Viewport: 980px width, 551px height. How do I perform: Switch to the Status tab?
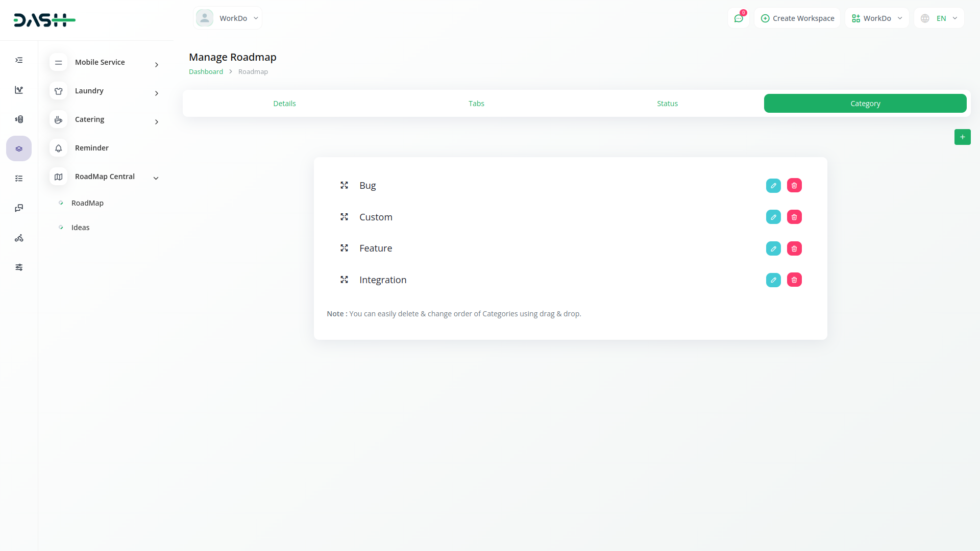tap(667, 104)
